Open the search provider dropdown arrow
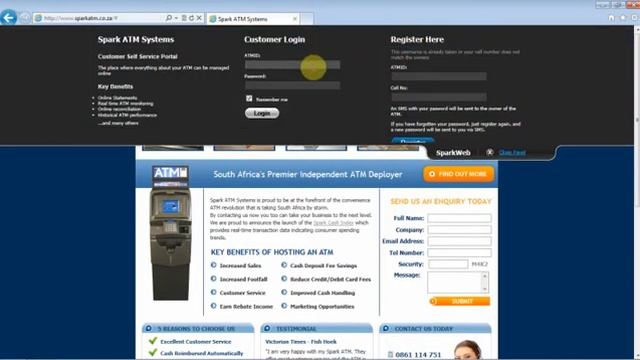This screenshot has width=640, height=360. [x=176, y=18]
